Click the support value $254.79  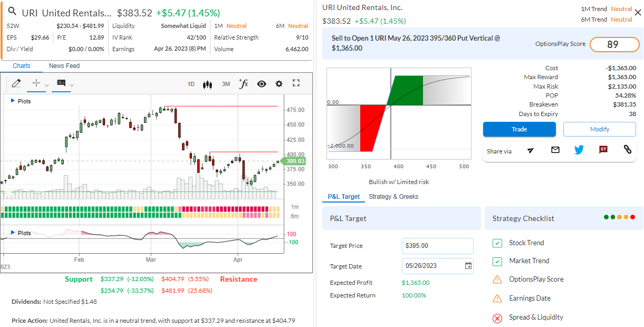tap(112, 291)
